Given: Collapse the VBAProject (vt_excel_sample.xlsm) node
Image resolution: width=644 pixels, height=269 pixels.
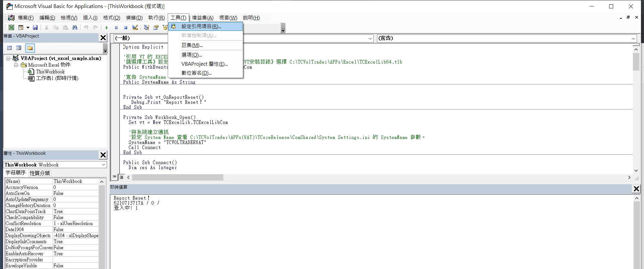Looking at the screenshot, I should (8, 58).
